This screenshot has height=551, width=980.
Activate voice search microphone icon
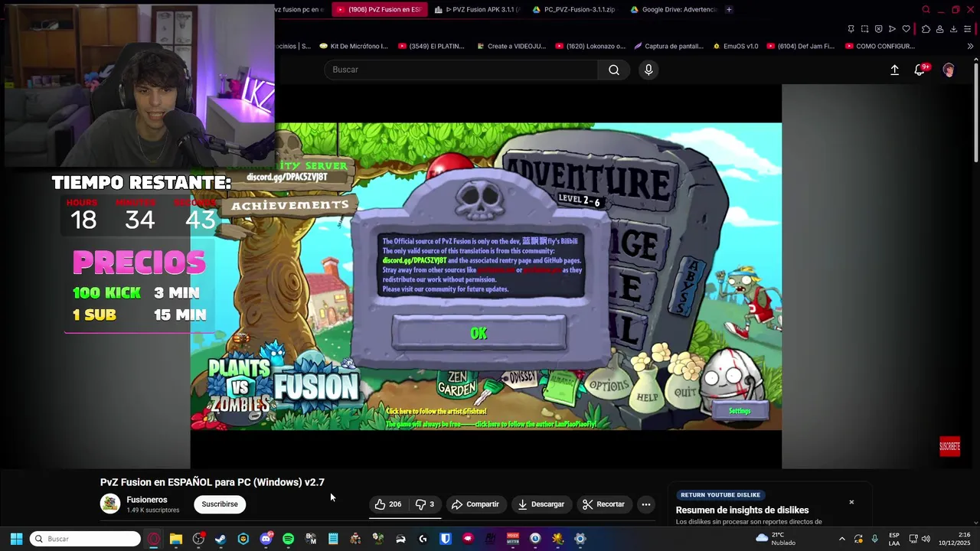[648, 70]
